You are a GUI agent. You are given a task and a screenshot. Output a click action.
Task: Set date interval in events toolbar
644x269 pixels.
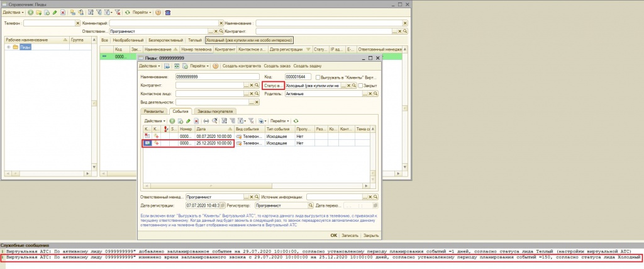[x=206, y=121]
